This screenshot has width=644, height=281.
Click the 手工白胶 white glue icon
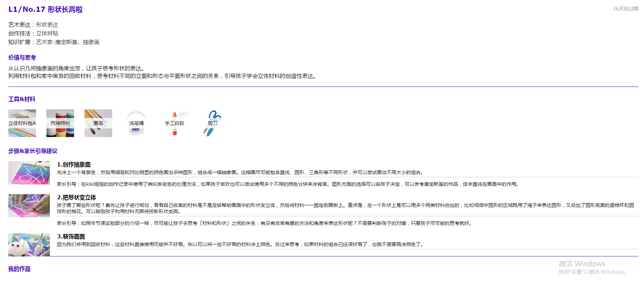(x=175, y=123)
